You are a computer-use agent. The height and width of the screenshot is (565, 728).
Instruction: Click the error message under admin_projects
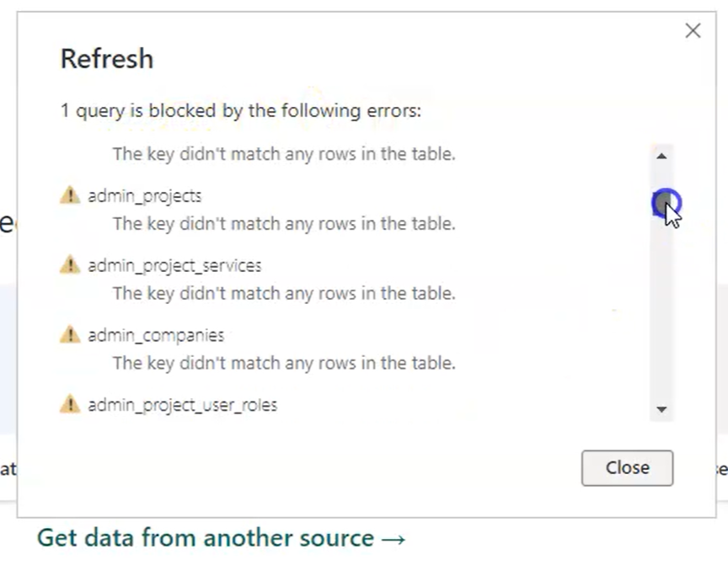[x=284, y=224]
